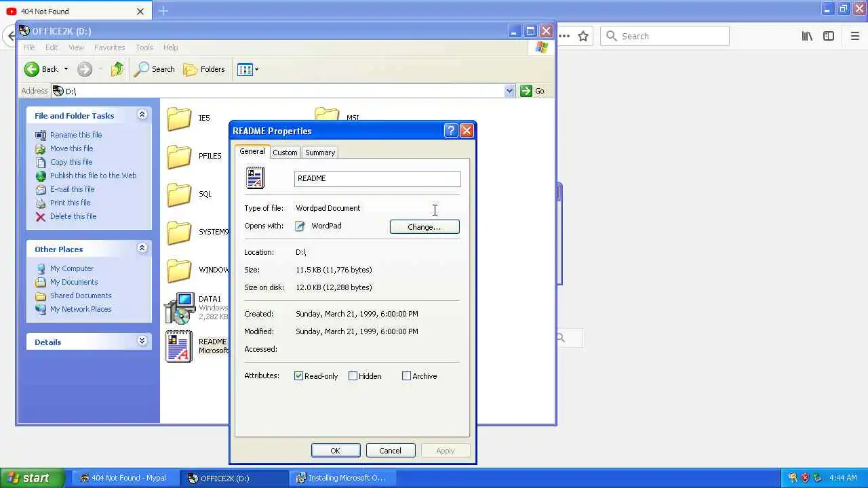This screenshot has height=488, width=868.
Task: Click the Go button next to address
Action: [532, 91]
